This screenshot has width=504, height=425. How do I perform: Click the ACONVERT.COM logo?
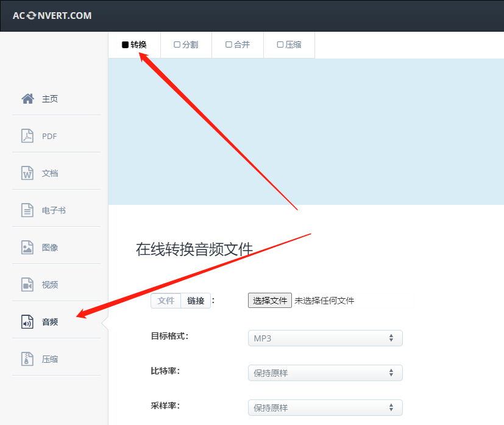pos(52,15)
